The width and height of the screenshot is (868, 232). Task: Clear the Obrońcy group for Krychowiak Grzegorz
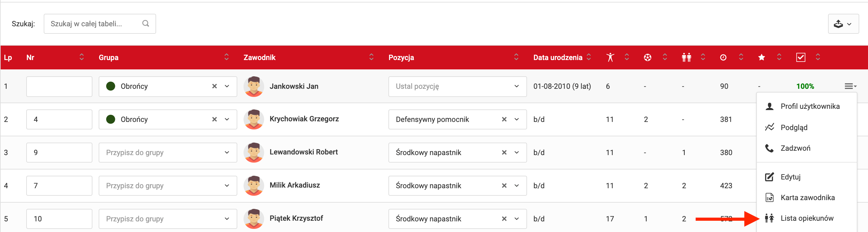click(214, 119)
